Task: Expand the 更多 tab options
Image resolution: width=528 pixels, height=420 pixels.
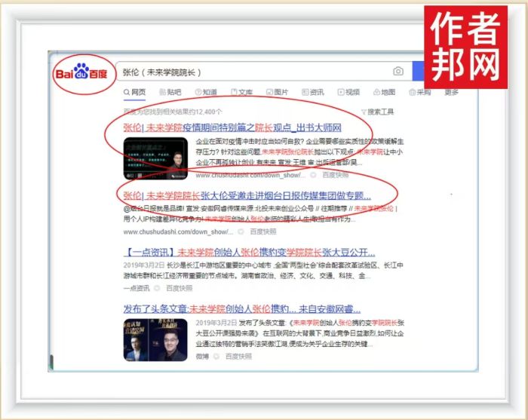Action: pos(451,92)
